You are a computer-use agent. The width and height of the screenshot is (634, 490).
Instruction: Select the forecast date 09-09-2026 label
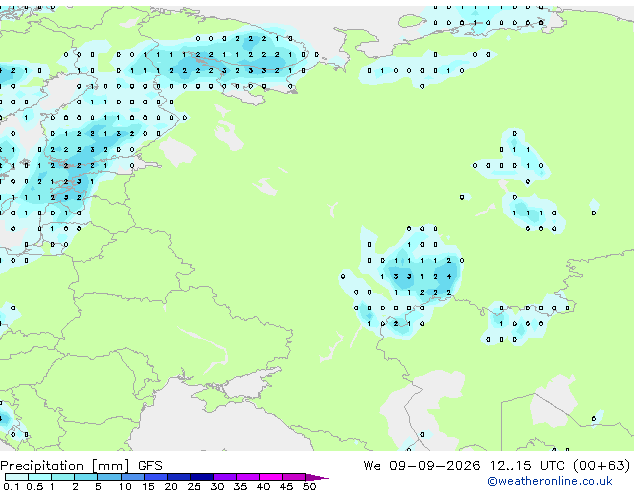pos(434,466)
